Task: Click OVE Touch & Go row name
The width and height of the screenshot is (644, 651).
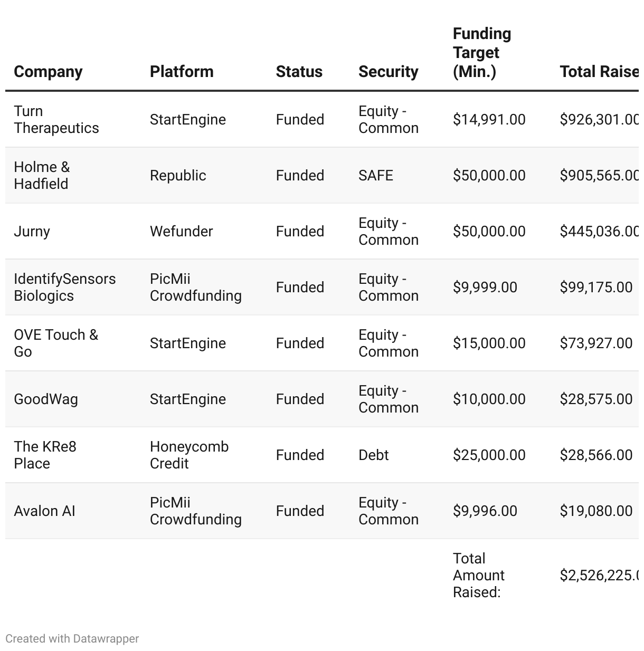Action: pos(56,343)
